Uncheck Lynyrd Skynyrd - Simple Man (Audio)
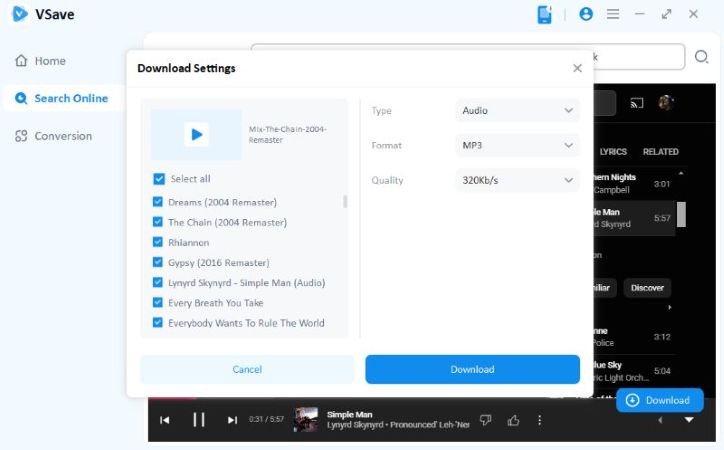Viewport: 724px width, 450px height. click(157, 282)
